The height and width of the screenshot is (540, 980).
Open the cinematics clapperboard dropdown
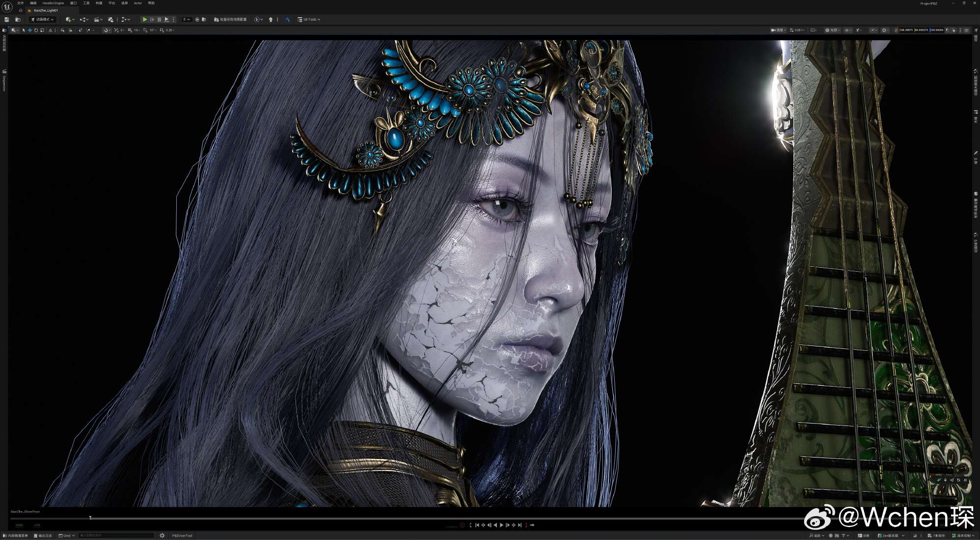(x=98, y=20)
